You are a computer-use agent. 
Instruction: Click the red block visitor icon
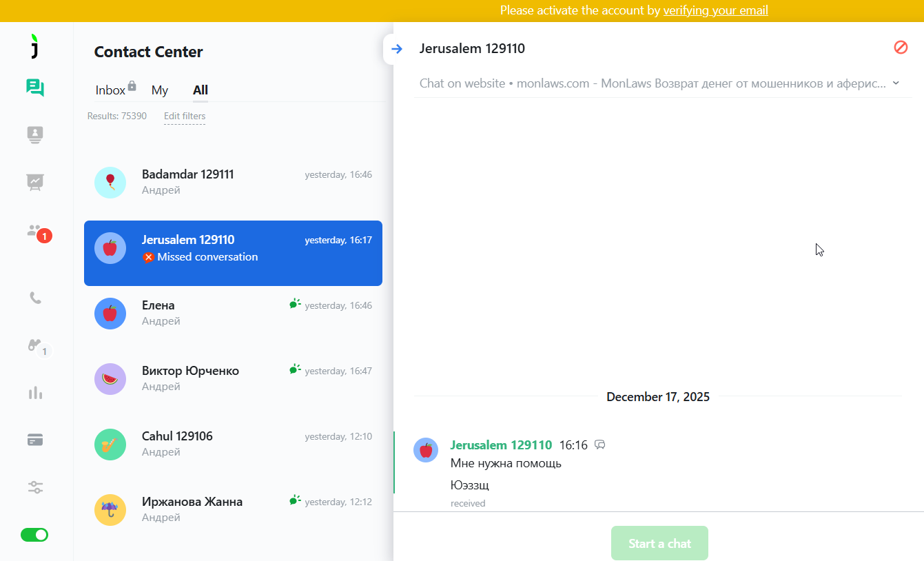click(x=901, y=47)
